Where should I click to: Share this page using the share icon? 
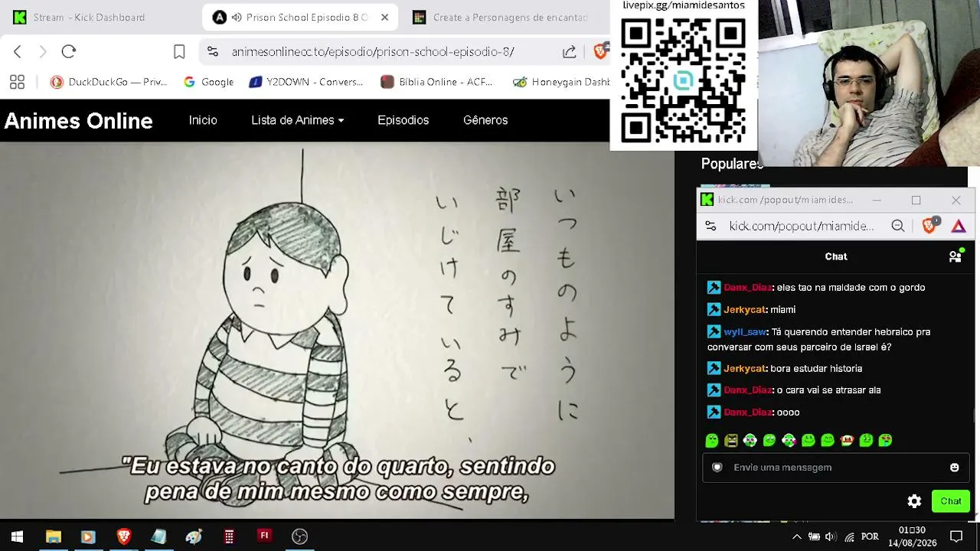point(569,51)
